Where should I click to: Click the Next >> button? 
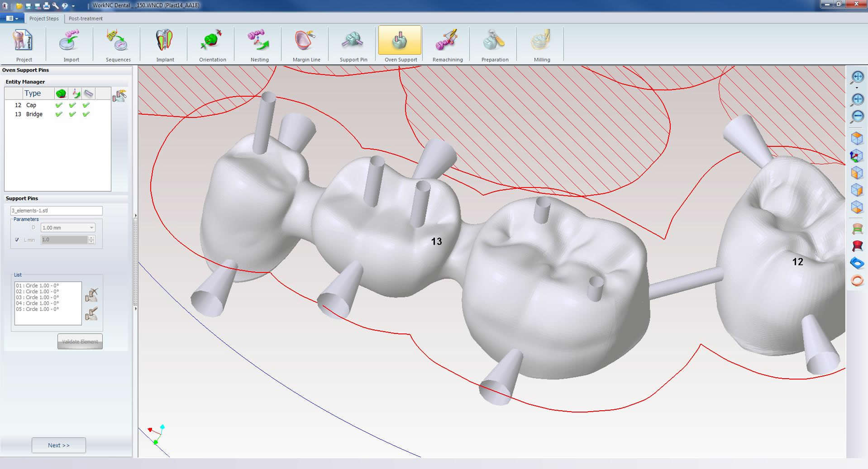coord(59,445)
